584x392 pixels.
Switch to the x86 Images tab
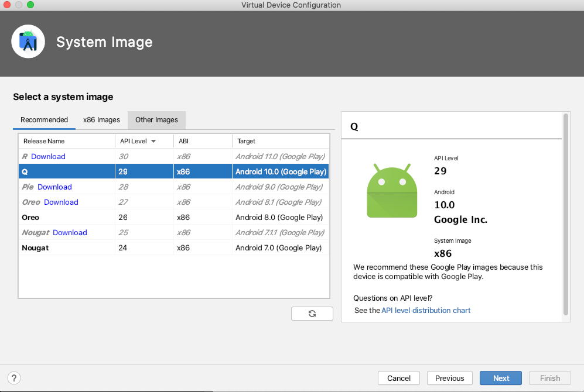tap(101, 120)
